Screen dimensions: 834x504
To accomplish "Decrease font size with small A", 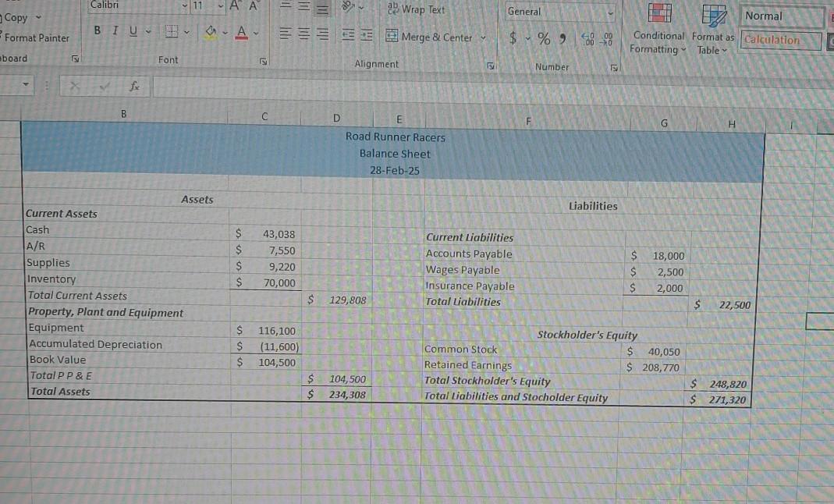I will (x=254, y=5).
